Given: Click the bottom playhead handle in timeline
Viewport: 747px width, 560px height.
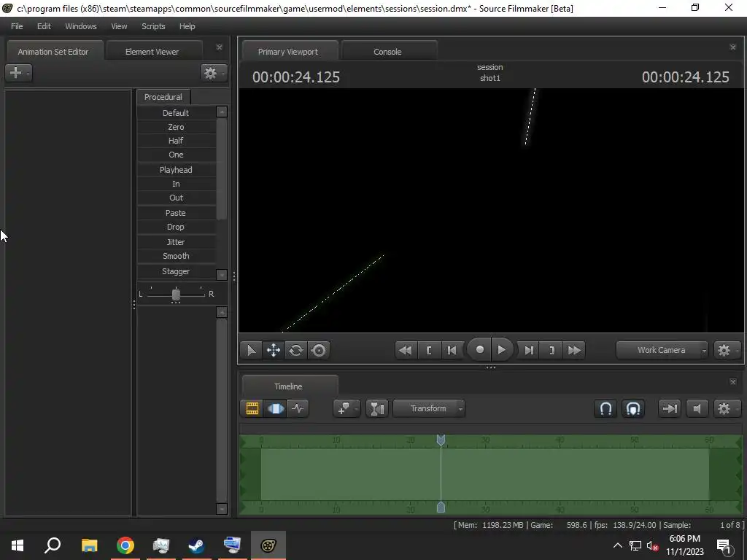Looking at the screenshot, I should [441, 507].
